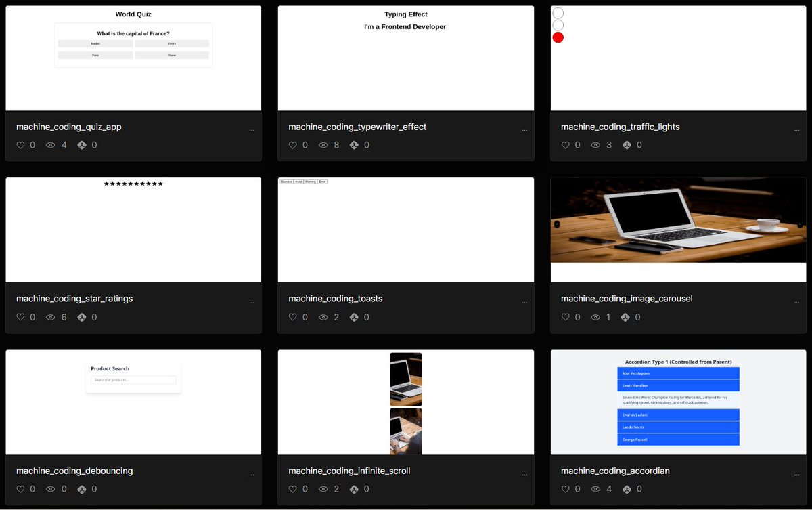
Task: Like machine_coding_star_ratings with heart icon
Action: coord(20,317)
